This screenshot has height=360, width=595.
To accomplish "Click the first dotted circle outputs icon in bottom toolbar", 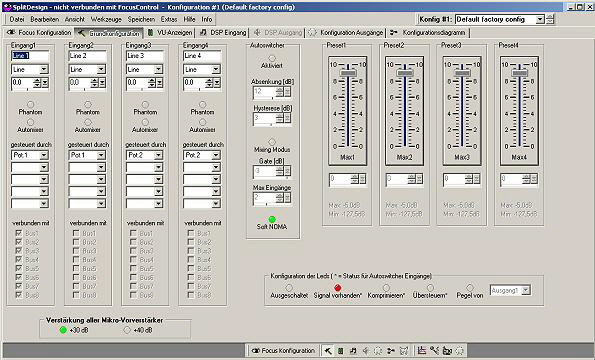I will tap(378, 351).
